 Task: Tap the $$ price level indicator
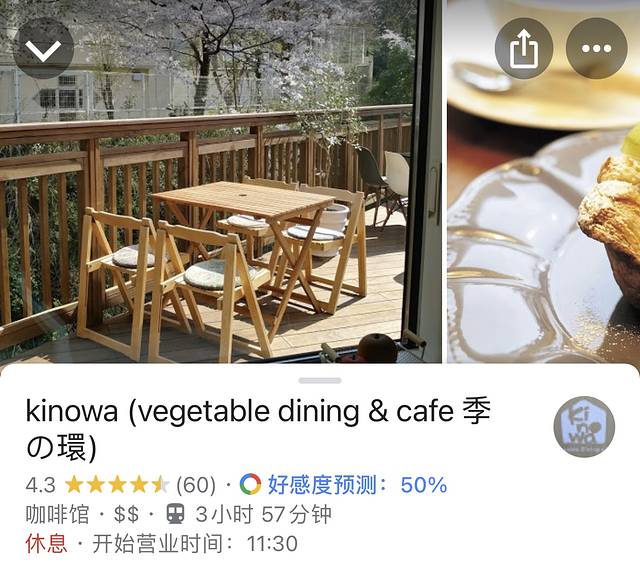click(x=126, y=514)
